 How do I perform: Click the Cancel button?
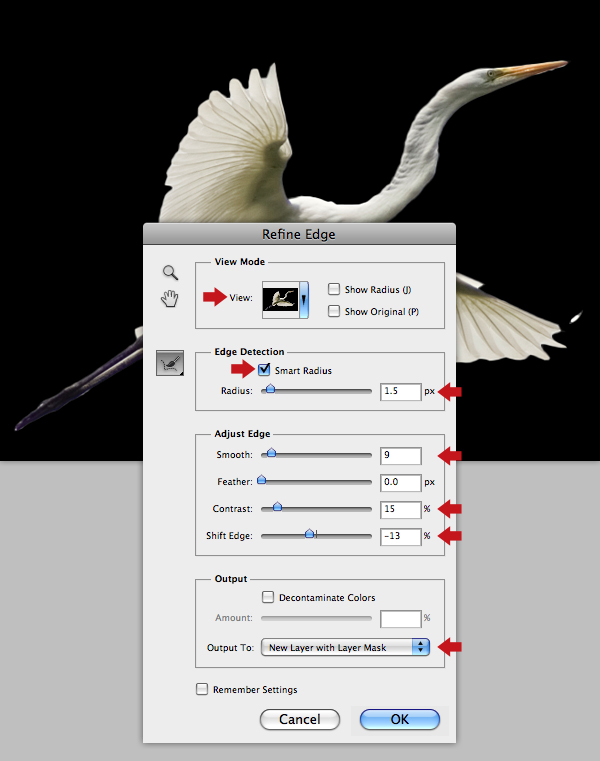click(300, 719)
